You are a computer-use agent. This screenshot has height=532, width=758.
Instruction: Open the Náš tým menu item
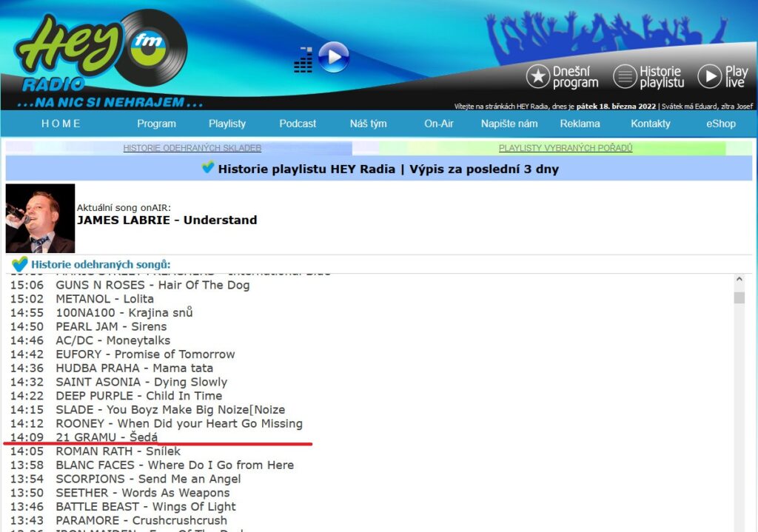pos(369,124)
